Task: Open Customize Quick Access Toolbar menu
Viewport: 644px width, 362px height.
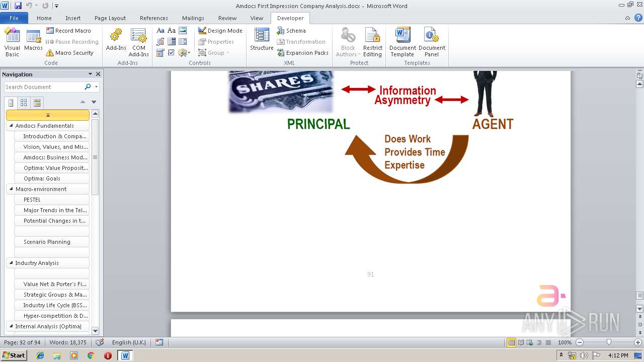Action: 56,6
